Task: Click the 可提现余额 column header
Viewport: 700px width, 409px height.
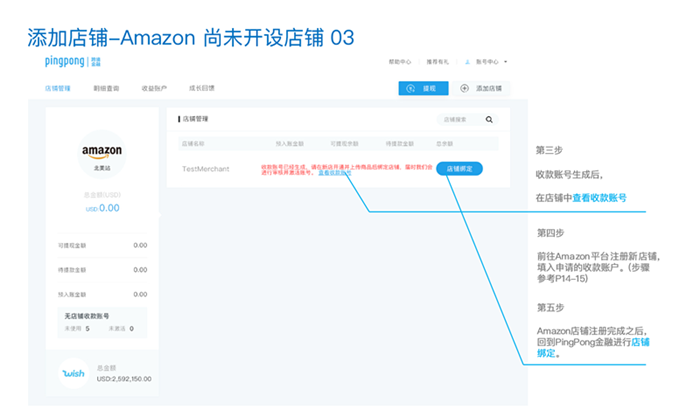Action: 344,144
